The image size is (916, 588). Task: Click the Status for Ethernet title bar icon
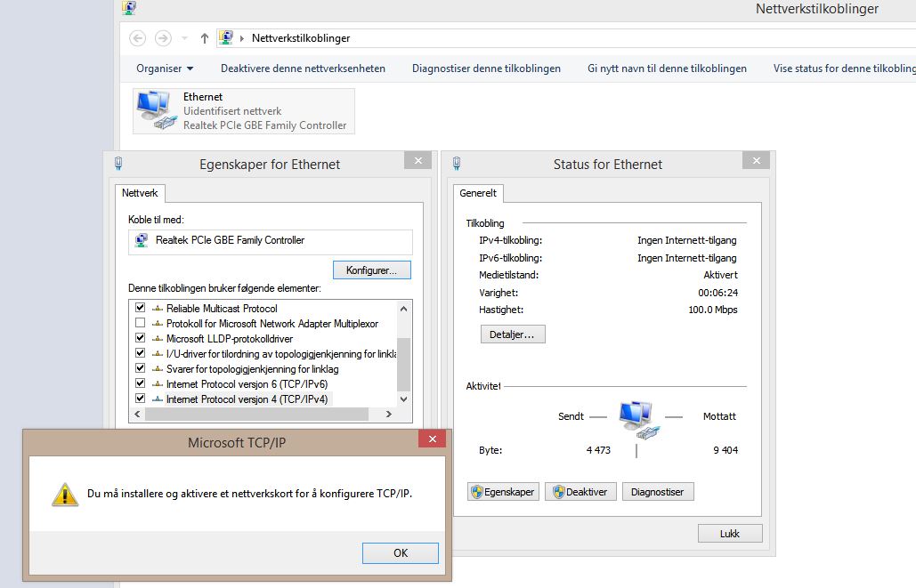click(x=457, y=164)
